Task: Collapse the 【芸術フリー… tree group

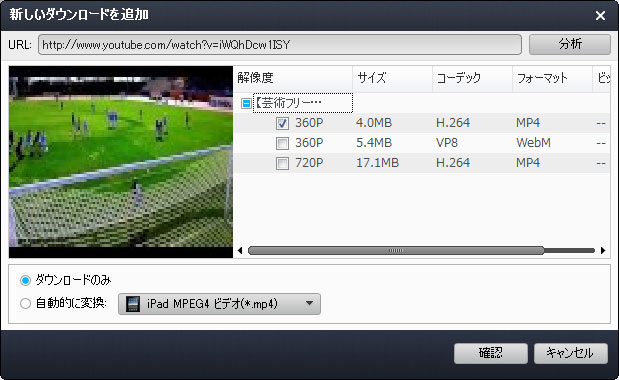Action: point(246,104)
